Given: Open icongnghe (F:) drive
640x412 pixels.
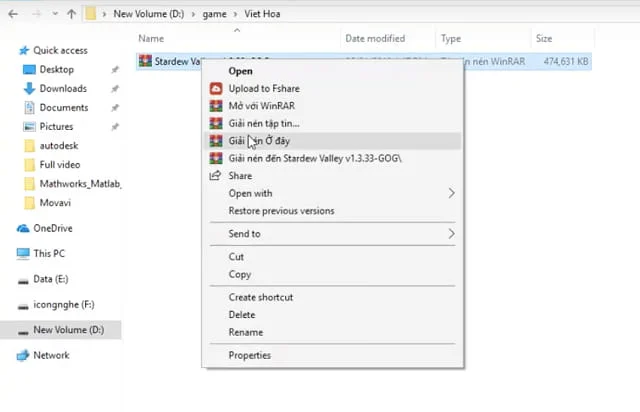Looking at the screenshot, I should click(x=64, y=305).
